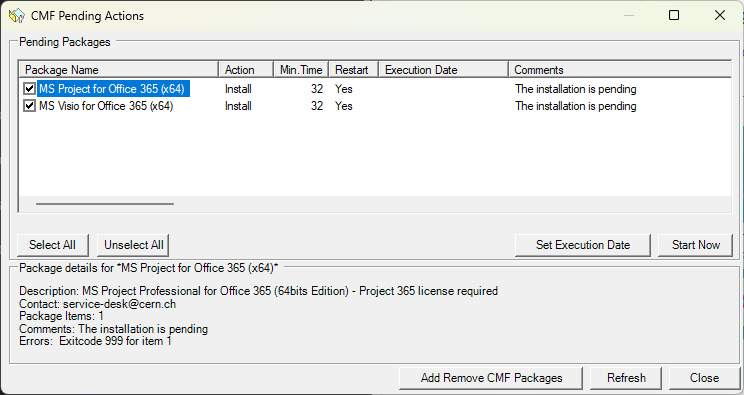Minimize the CMF Pending Actions window

[629, 15]
